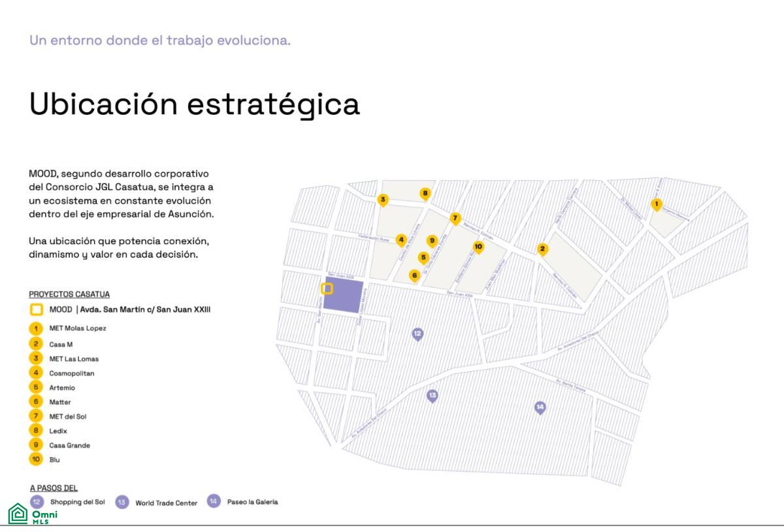This screenshot has height=532, width=784.
Task: Click map pin number 7 on the map
Action: pos(455,219)
